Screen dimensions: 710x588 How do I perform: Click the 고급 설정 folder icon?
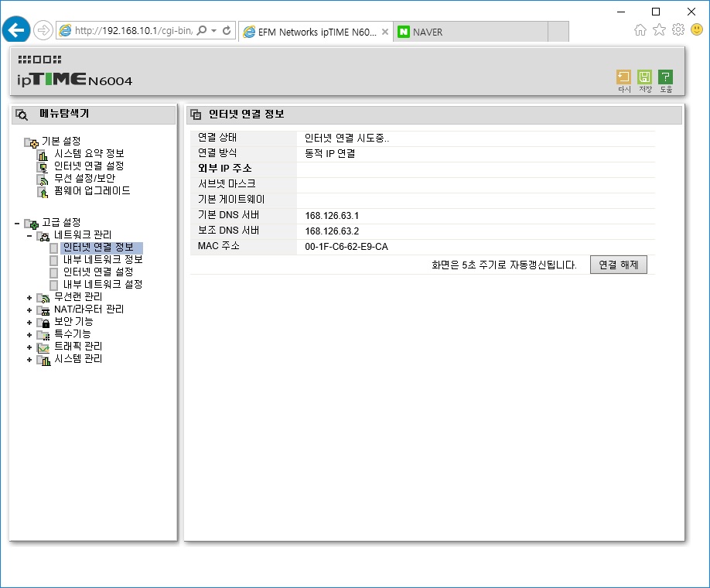tap(31, 224)
